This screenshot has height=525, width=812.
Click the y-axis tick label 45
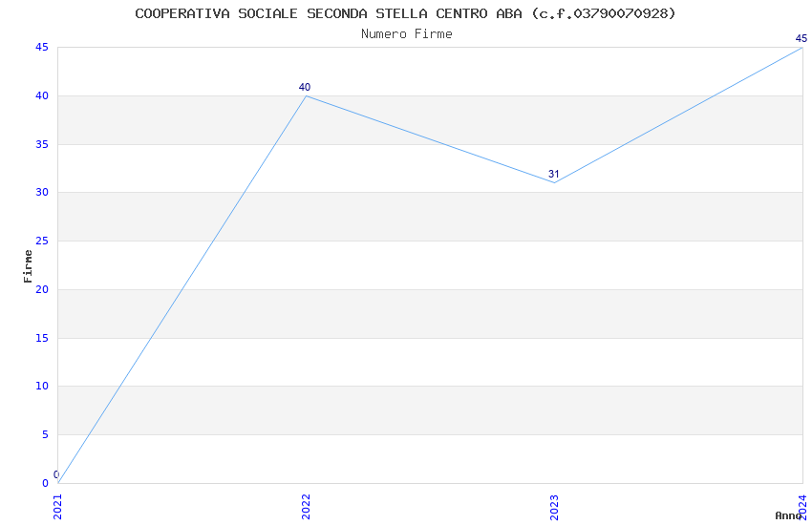[42, 48]
